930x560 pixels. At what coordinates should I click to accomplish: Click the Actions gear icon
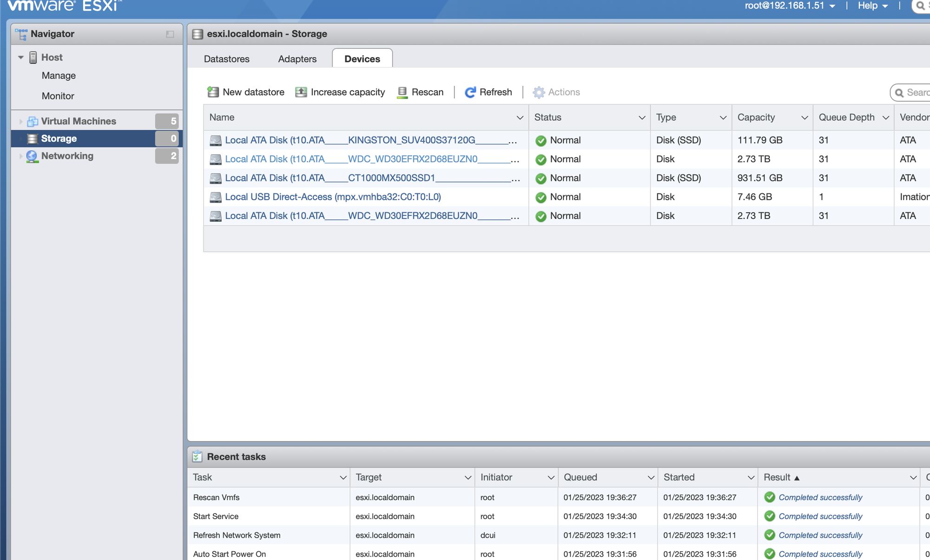(539, 92)
